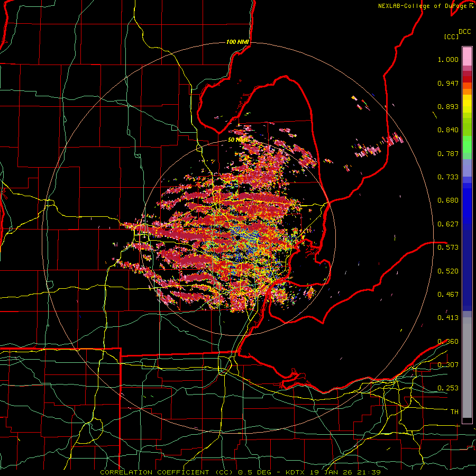Screen dimensions: 476x476
Task: Click the 0.947 scale value
Action: click(448, 83)
